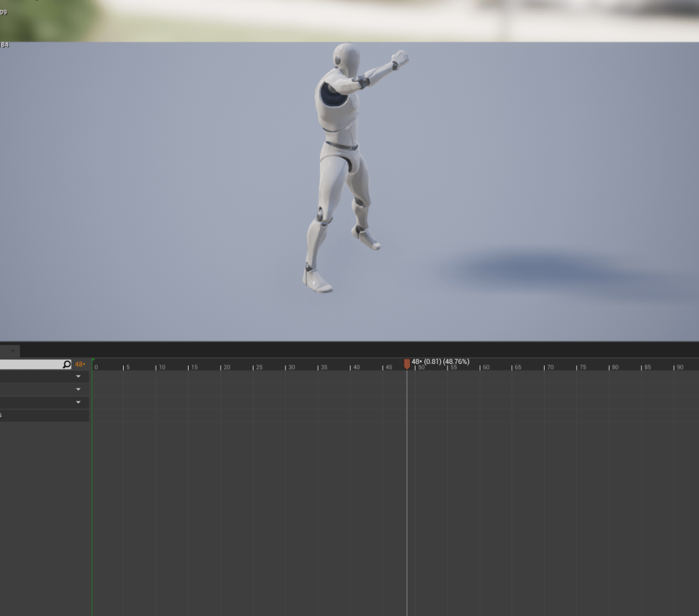
Task: Expand the third track row dropdown arrow
Action: click(x=78, y=402)
